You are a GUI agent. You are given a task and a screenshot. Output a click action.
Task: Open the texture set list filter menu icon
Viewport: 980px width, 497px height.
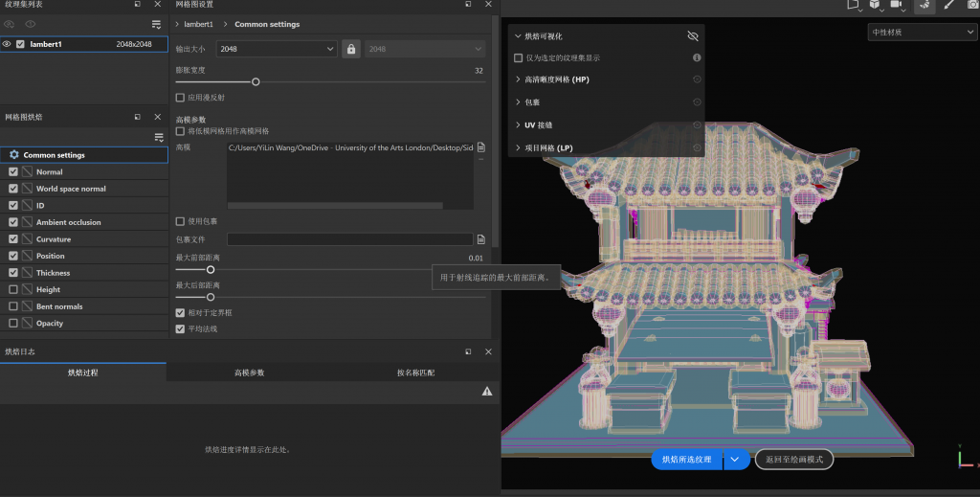157,24
